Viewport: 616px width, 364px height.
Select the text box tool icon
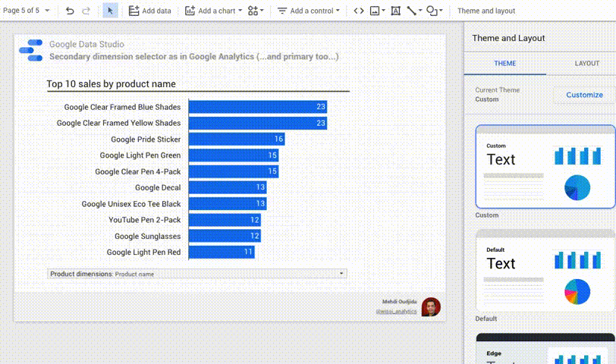395,11
